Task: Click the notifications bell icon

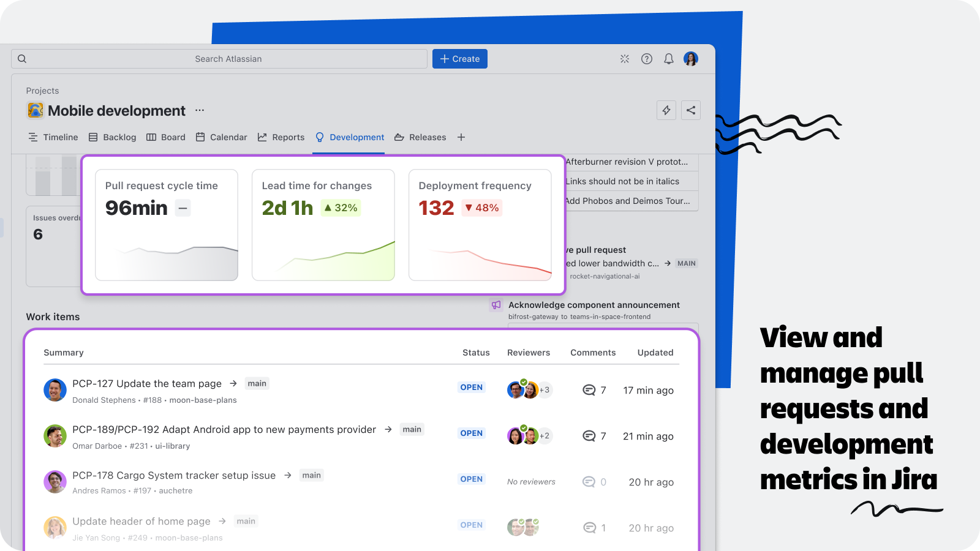Action: tap(669, 59)
